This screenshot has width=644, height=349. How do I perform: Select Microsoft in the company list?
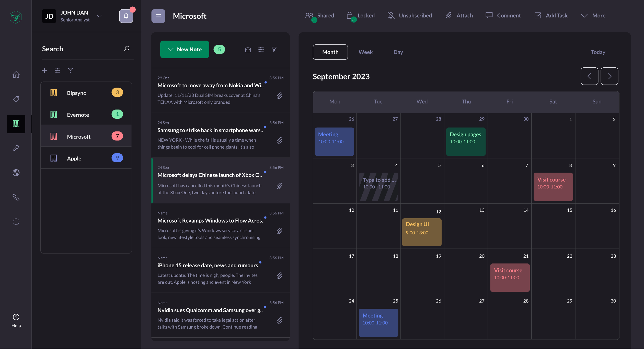(x=86, y=136)
